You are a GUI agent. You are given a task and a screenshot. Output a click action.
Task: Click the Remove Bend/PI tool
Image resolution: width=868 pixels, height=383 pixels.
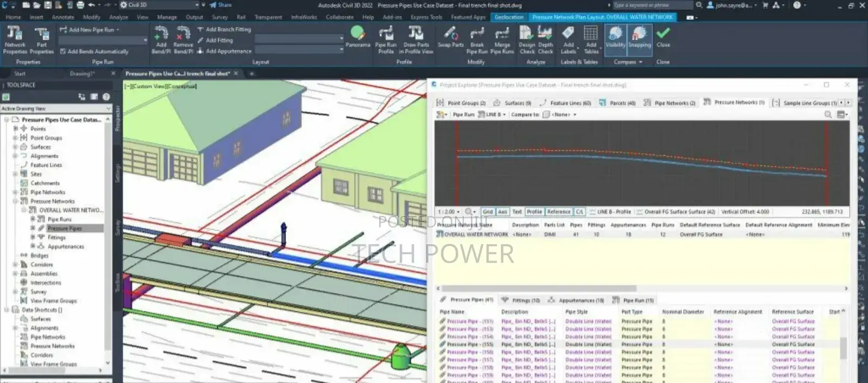pyautogui.click(x=183, y=40)
